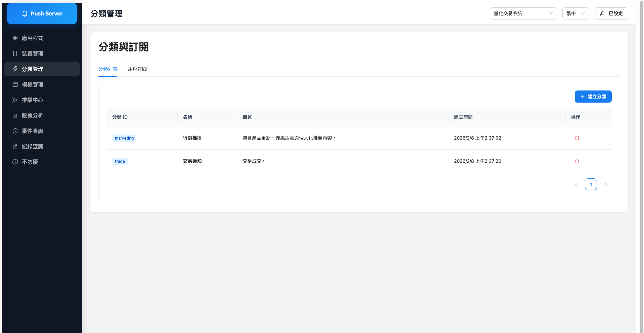Switch to the 分類列表 tab
The image size is (644, 333).
pyautogui.click(x=108, y=69)
